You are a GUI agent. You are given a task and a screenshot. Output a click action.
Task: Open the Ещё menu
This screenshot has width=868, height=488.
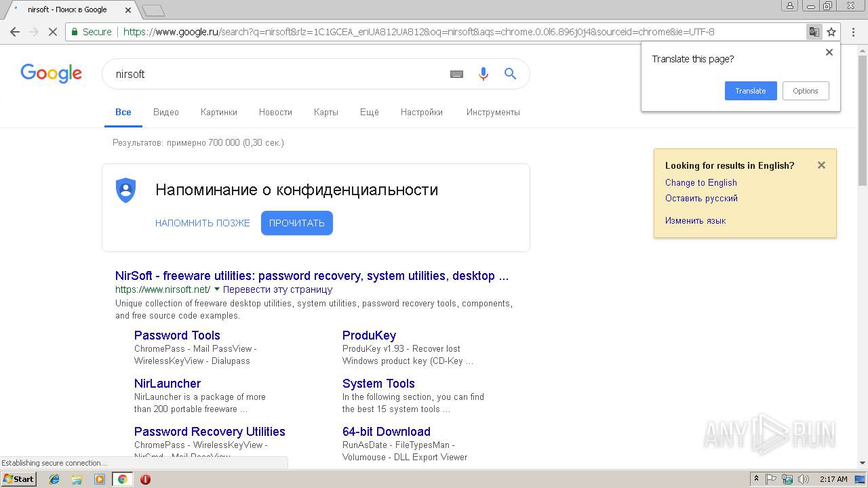(370, 113)
